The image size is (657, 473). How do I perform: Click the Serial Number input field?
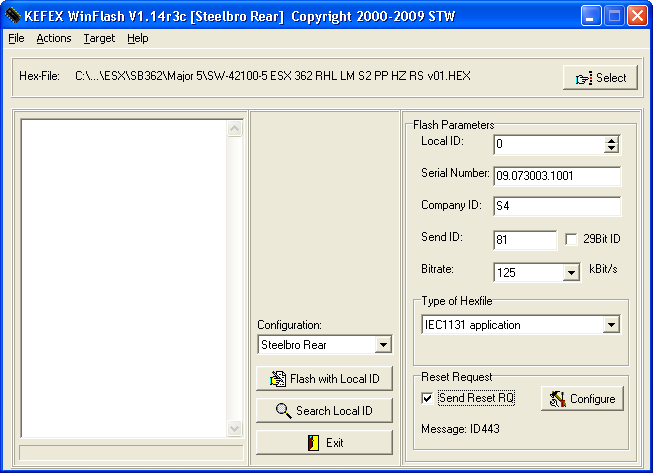point(557,176)
